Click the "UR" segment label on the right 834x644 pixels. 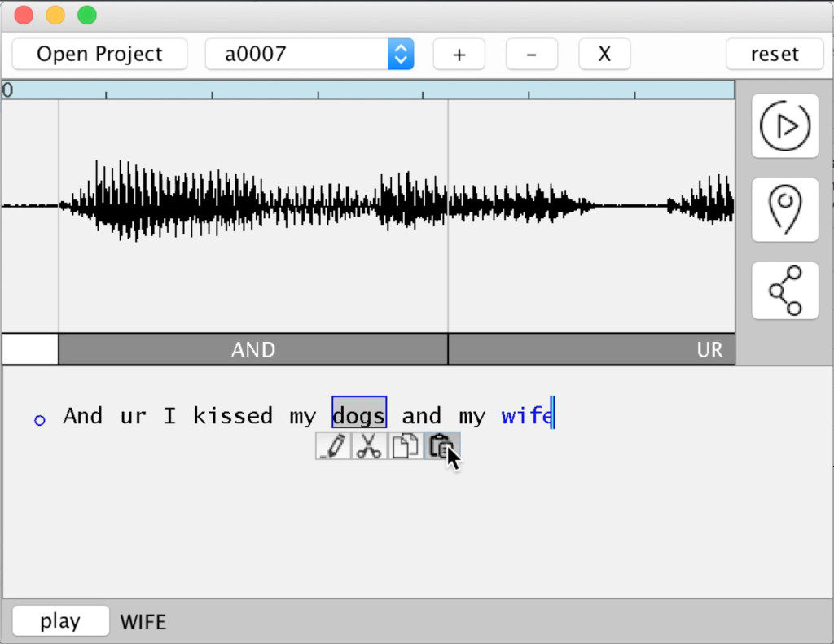708,348
